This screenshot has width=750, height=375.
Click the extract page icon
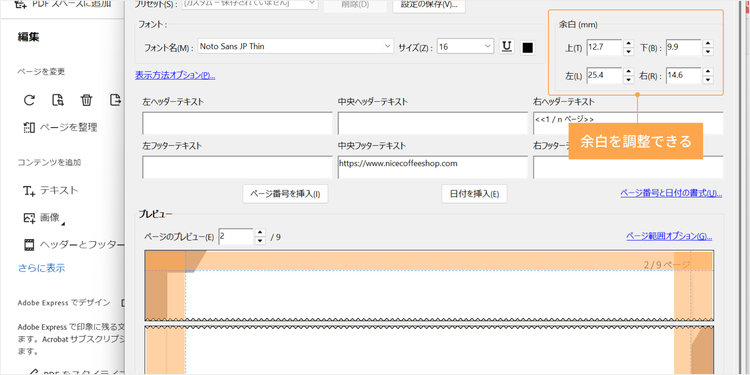pyautogui.click(x=58, y=100)
